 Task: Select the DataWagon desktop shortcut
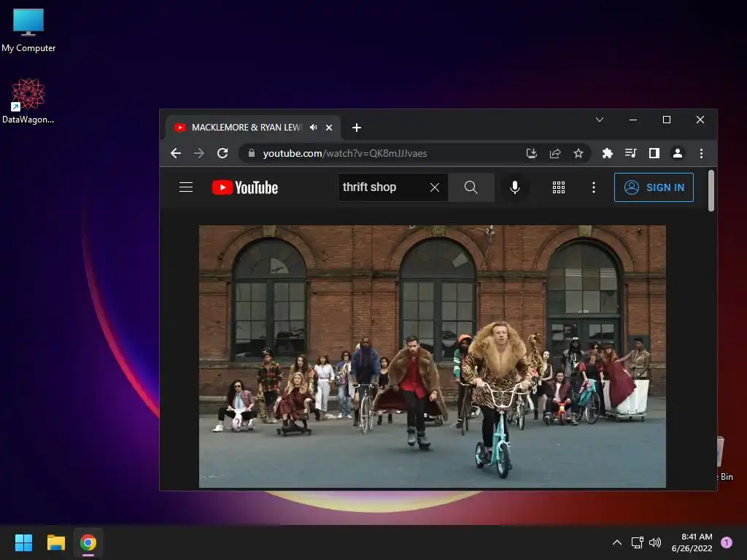[28, 101]
